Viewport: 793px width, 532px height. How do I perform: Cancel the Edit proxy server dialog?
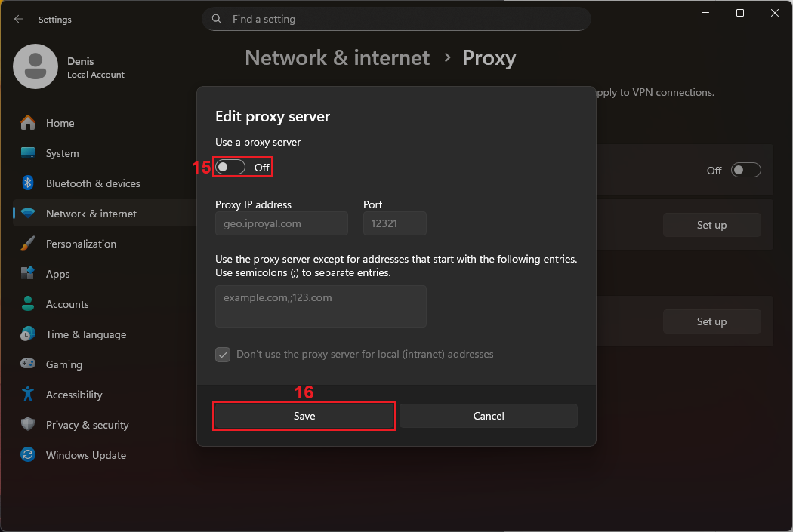click(489, 416)
